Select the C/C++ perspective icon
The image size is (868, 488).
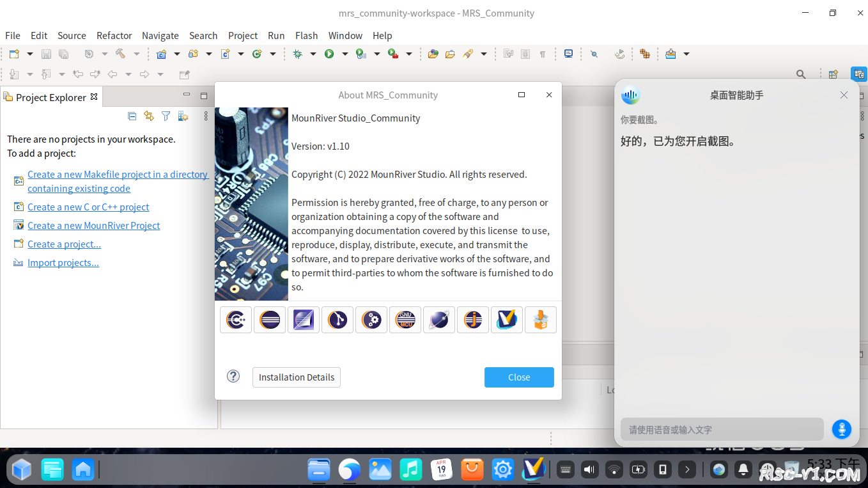click(x=858, y=74)
